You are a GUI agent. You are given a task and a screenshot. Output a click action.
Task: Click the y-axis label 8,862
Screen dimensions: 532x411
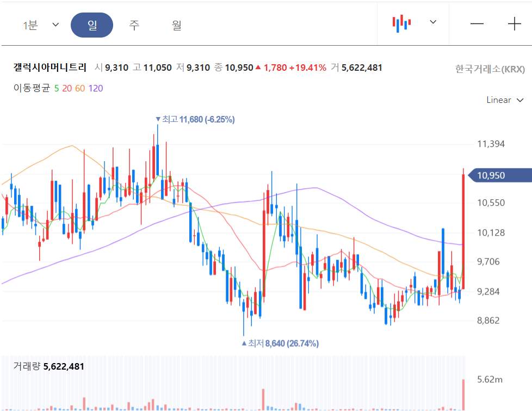tap(488, 320)
